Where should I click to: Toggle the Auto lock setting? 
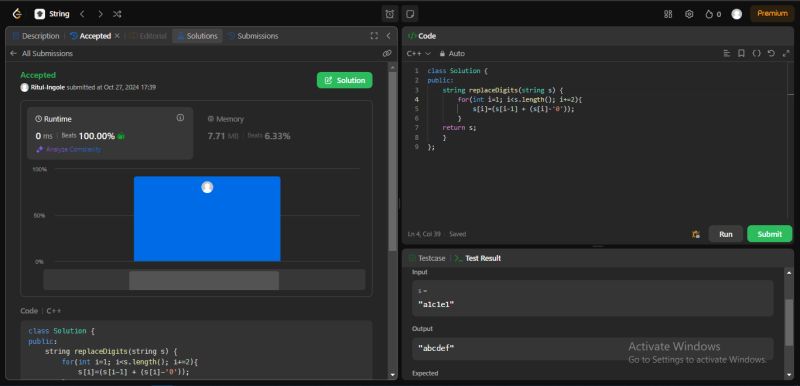point(452,53)
